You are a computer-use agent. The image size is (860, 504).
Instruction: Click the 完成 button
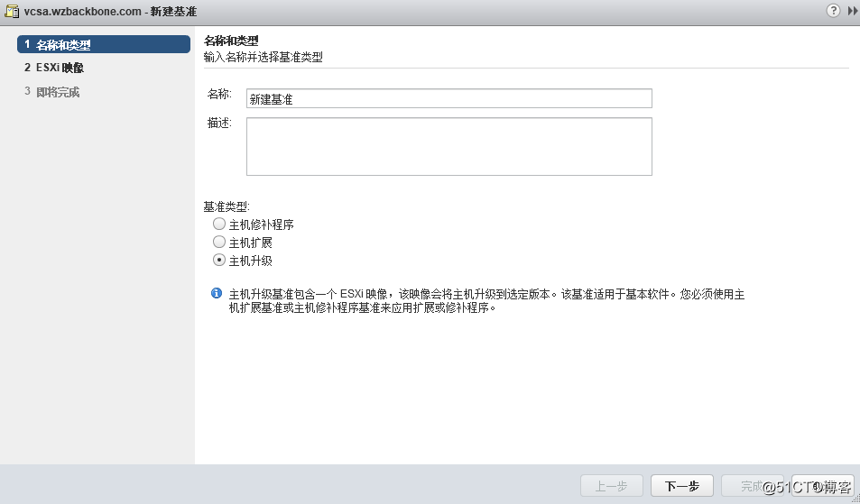[752, 485]
